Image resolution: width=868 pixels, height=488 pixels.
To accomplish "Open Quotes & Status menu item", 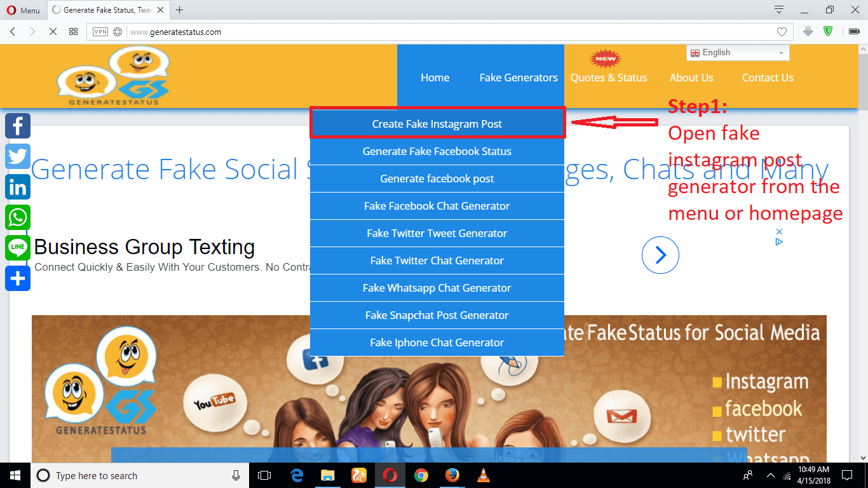I will click(609, 78).
